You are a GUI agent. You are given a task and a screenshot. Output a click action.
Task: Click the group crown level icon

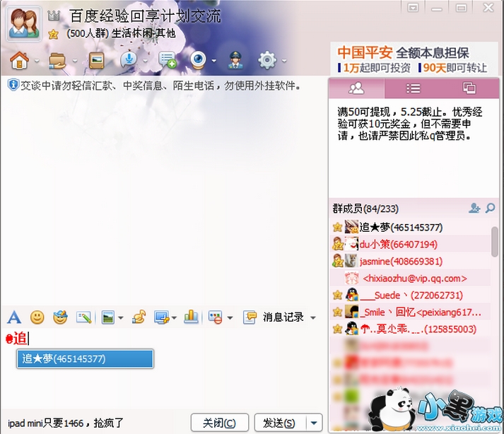pos(54,15)
